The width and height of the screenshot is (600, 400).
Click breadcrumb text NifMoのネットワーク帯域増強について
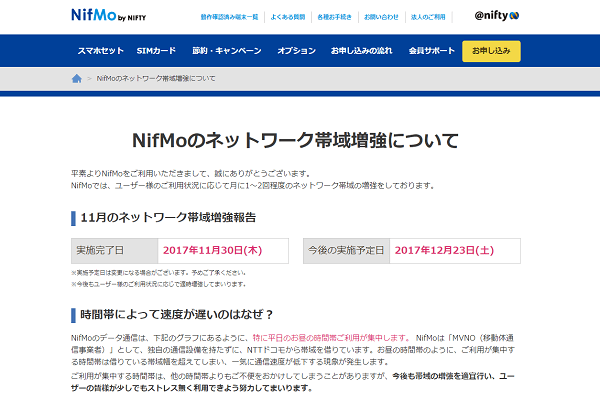(x=156, y=78)
